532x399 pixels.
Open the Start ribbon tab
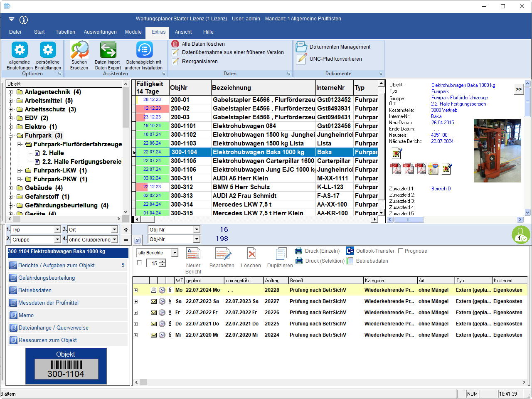(x=39, y=32)
